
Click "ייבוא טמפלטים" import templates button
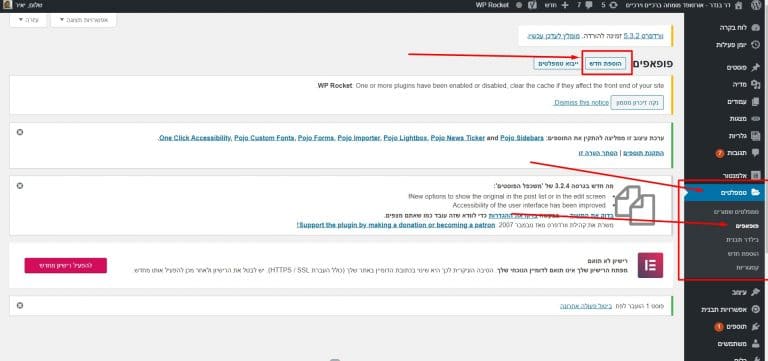point(557,64)
